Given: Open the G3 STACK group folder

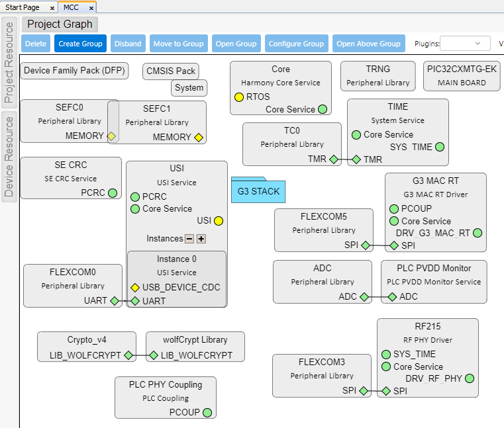Looking at the screenshot, I should coord(258,191).
